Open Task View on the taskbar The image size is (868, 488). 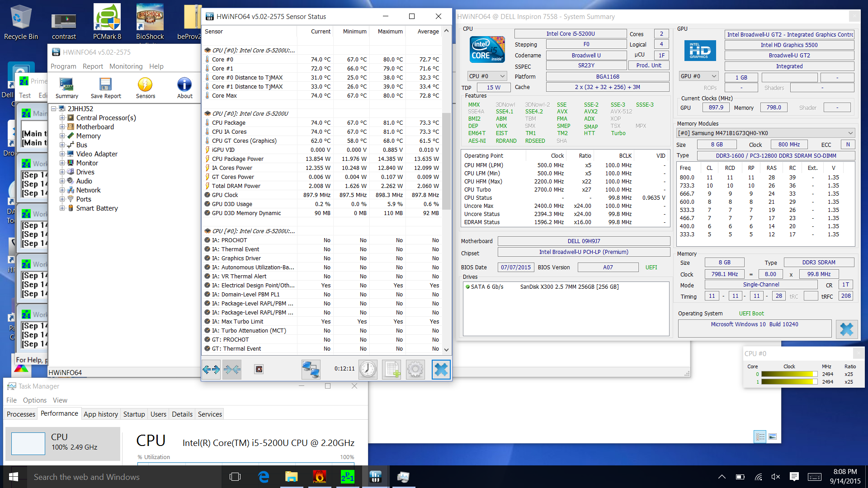pos(235,477)
